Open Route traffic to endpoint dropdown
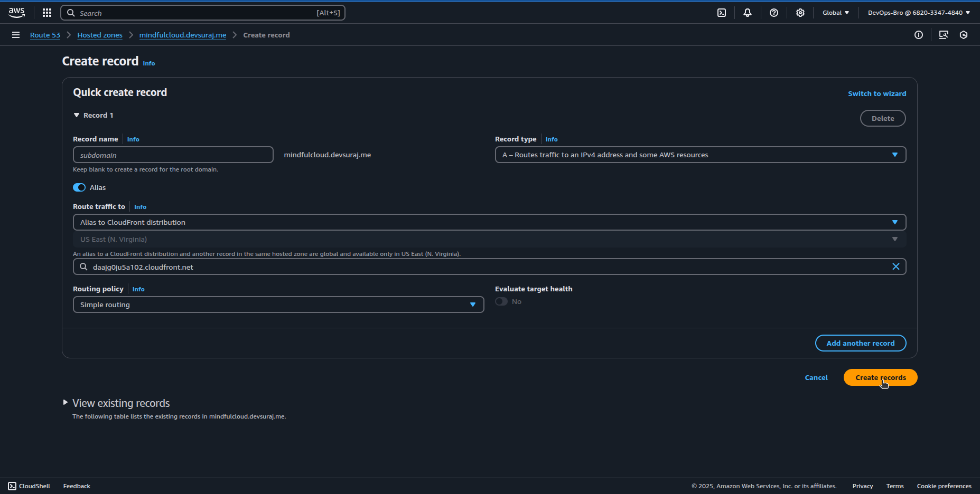Image resolution: width=980 pixels, height=494 pixels. tap(490, 222)
